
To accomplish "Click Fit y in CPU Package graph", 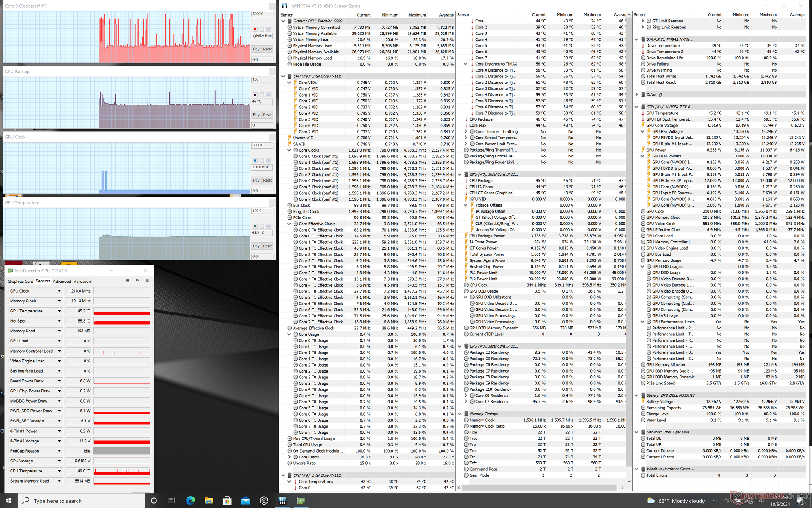I will point(256,115).
